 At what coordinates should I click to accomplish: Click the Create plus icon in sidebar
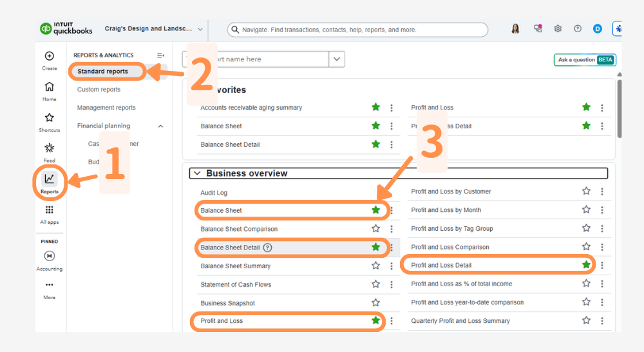pyautogui.click(x=49, y=57)
